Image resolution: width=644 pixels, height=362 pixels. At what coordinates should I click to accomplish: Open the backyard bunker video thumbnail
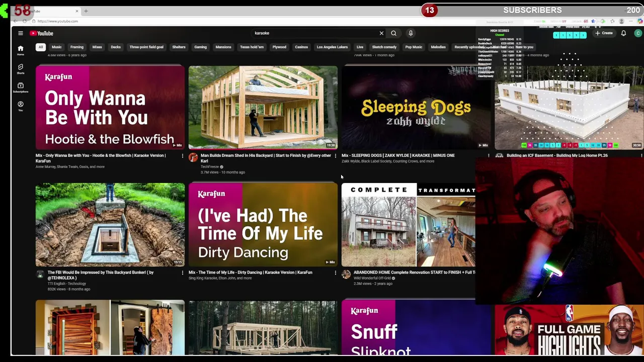pos(110,224)
